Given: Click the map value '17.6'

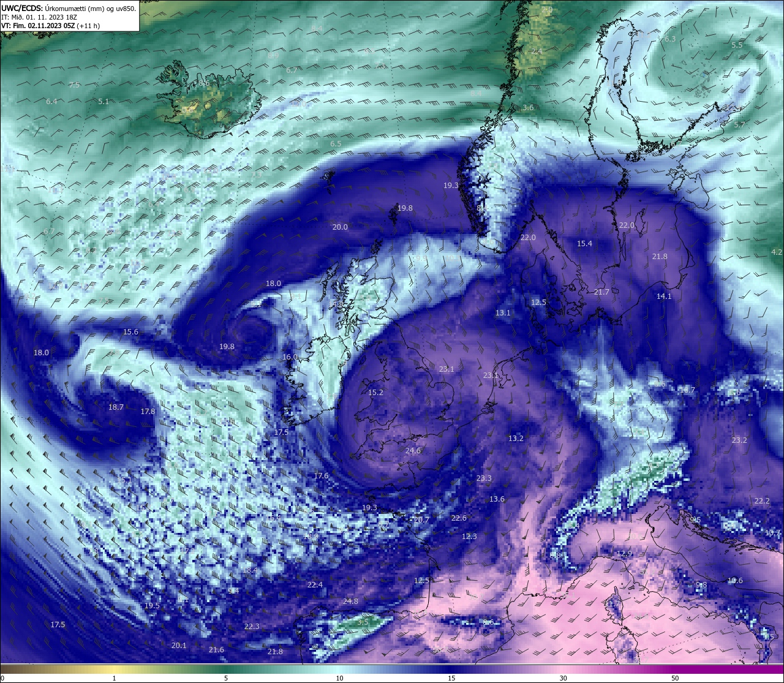Looking at the screenshot, I should pos(321,475).
